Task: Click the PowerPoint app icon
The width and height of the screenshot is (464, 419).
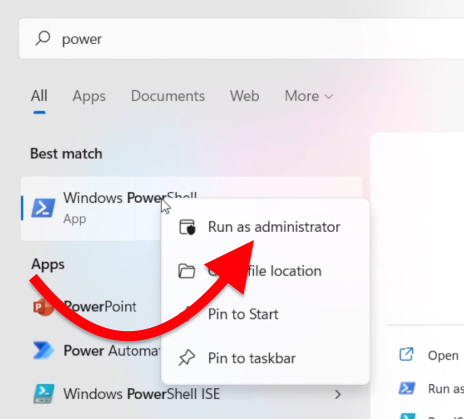Action: tap(43, 307)
